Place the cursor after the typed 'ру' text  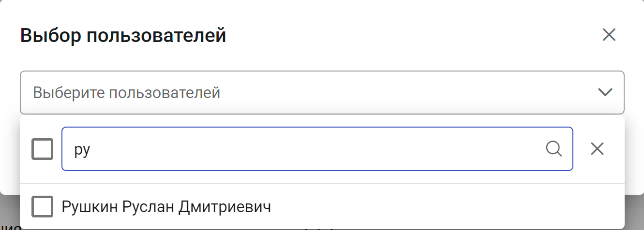click(92, 149)
